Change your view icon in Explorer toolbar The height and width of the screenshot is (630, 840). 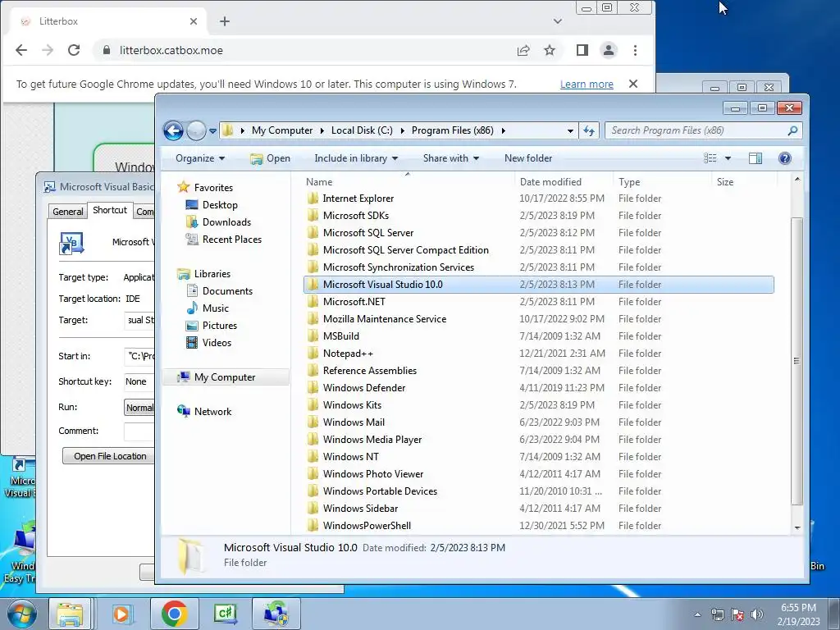710,158
